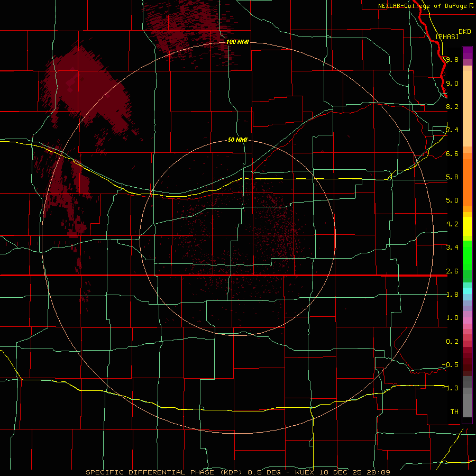This screenshot has width=476, height=476.
Task: Select the 5.8 value on the color scale
Action: pyautogui.click(x=452, y=177)
